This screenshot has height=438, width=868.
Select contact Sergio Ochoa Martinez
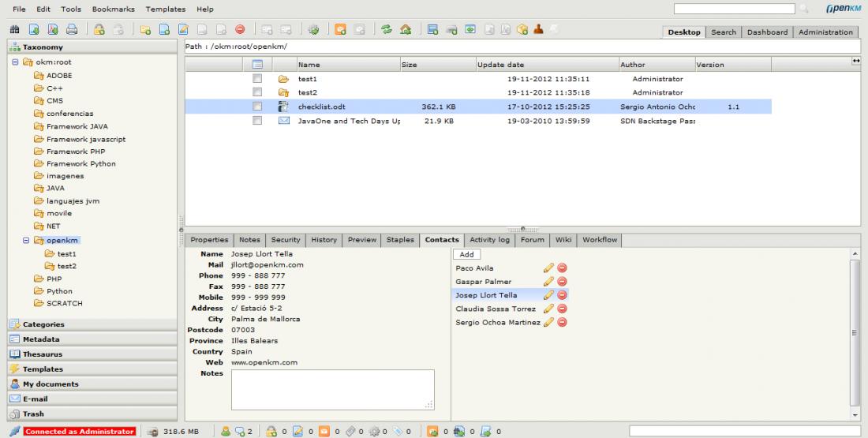pos(498,322)
